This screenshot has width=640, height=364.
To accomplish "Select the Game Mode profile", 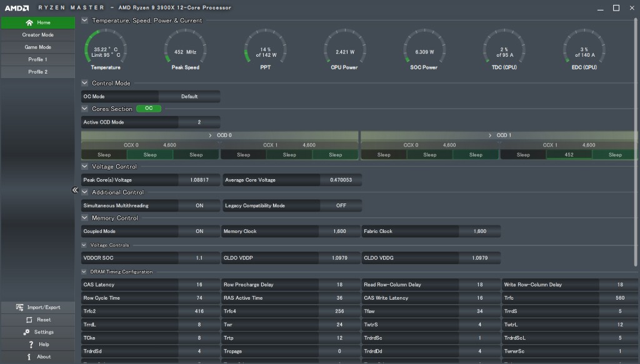I will 37,47.
